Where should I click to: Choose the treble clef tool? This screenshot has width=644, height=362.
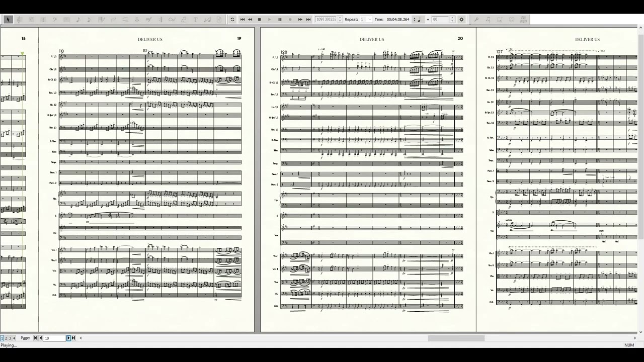(19, 20)
